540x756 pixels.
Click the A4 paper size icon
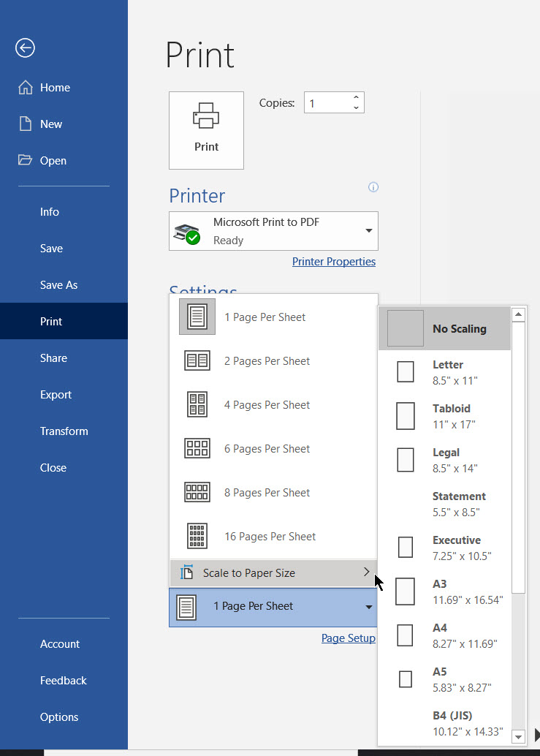(x=405, y=635)
